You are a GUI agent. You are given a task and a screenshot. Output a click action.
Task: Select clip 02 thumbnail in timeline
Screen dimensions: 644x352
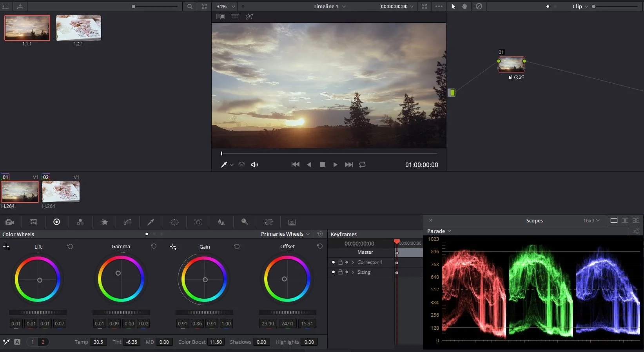pos(61,192)
